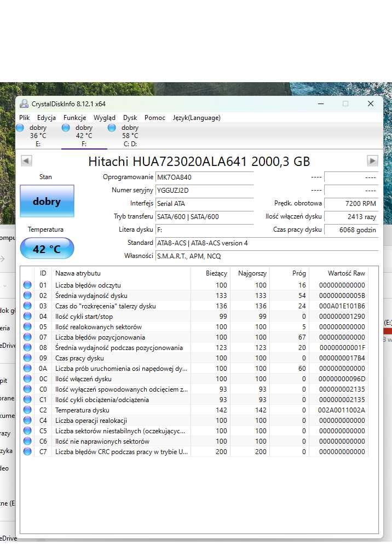
Task: Click the Interfejs field Serial ATA
Action: [x=204, y=203]
